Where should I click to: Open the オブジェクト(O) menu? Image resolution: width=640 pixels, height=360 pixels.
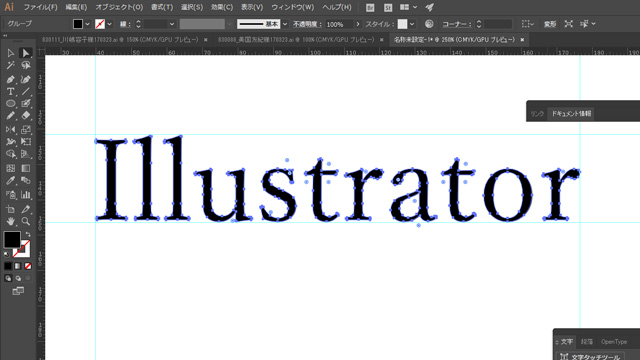point(119,7)
